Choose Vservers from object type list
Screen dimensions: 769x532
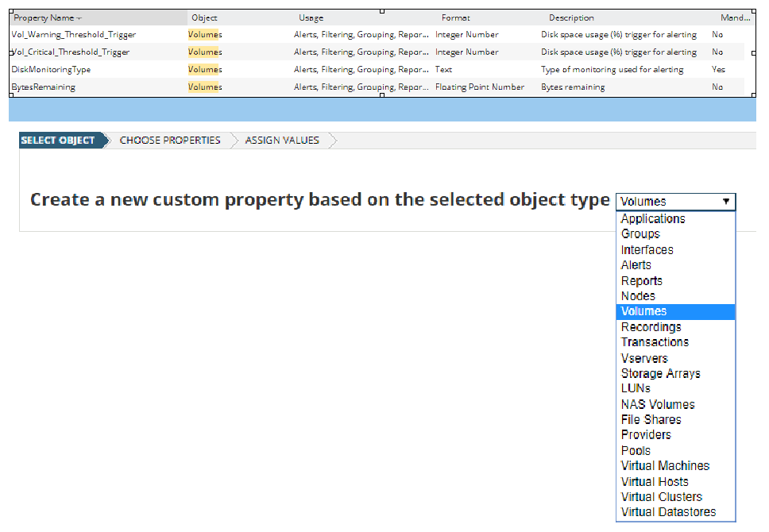(x=675, y=358)
